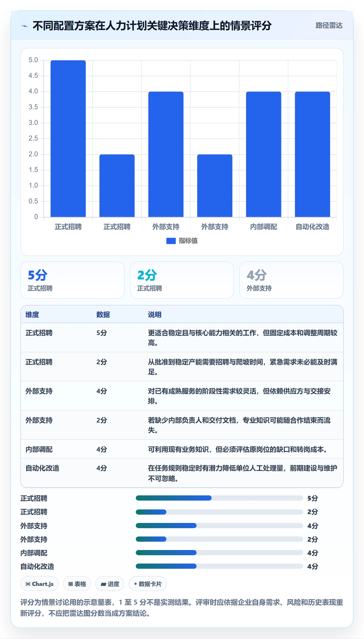Screen dimensions: 364x639
Task: Click the 路径雷达 label in the header
Action: (x=329, y=25)
